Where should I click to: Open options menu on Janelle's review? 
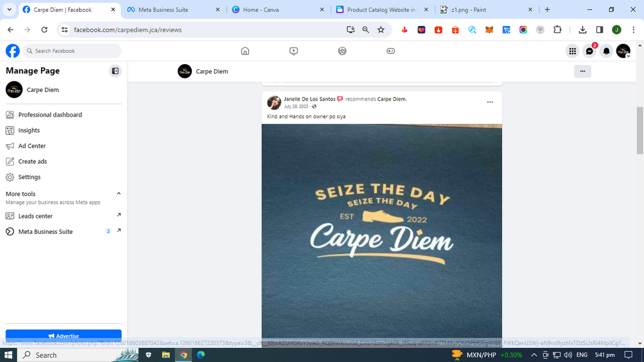pos(490,102)
